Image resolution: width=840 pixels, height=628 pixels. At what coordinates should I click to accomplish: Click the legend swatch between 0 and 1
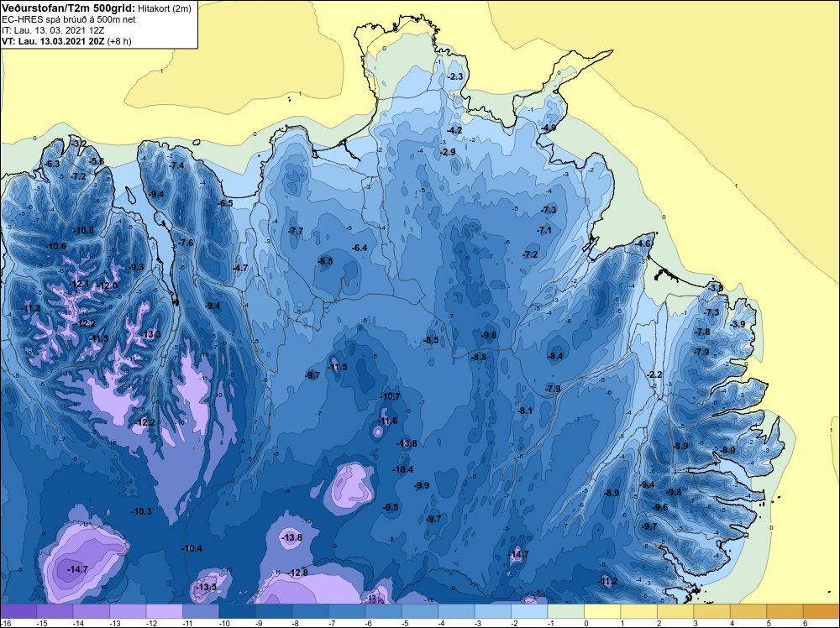coord(602,611)
